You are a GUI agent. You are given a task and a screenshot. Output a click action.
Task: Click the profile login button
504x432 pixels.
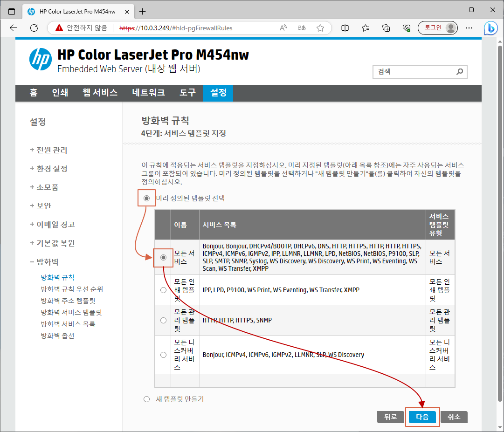point(438,28)
